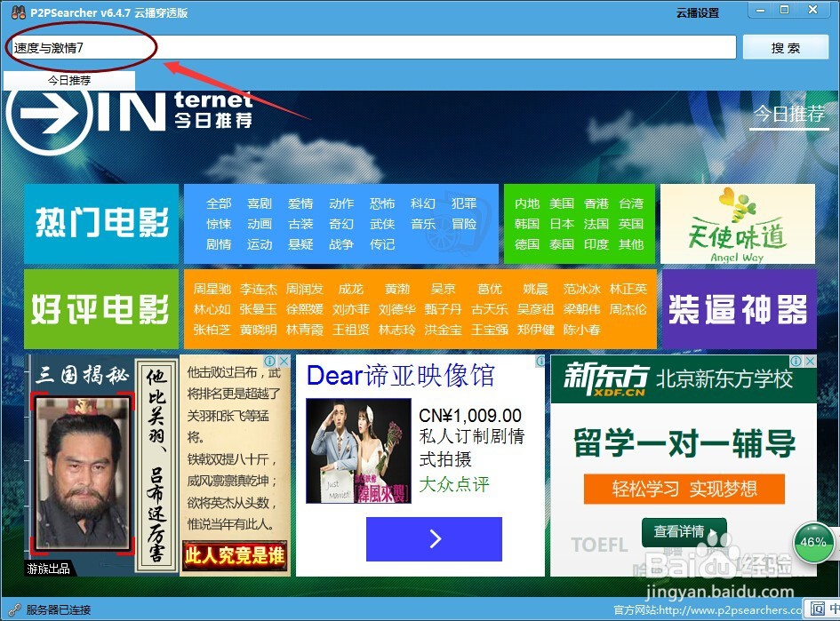Select the 爱情 genre
Screen dimensions: 840x621
(x=300, y=203)
